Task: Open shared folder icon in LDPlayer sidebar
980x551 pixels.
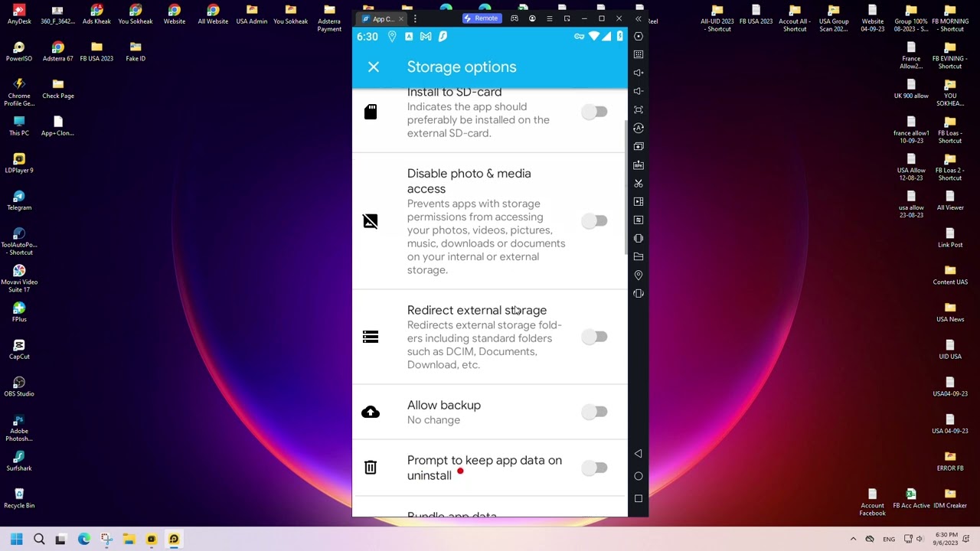Action: 639,256
